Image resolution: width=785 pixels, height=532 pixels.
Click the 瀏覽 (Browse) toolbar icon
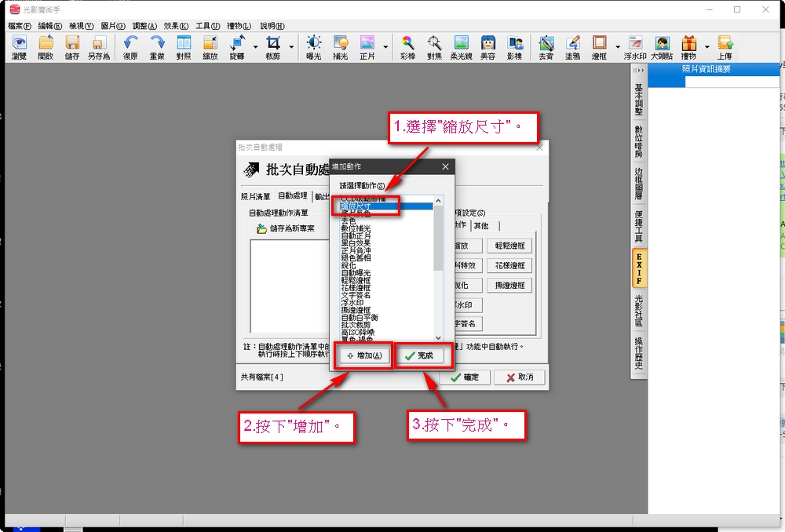coord(19,47)
